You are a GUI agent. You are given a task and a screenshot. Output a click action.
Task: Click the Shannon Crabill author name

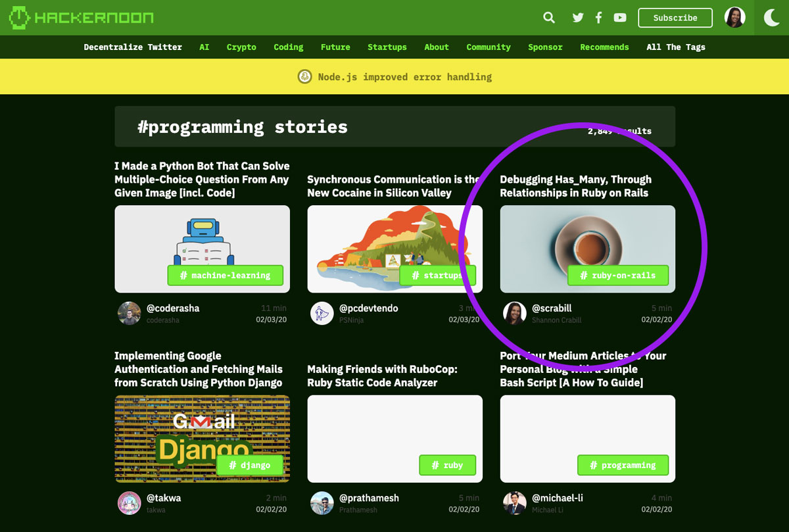556,320
